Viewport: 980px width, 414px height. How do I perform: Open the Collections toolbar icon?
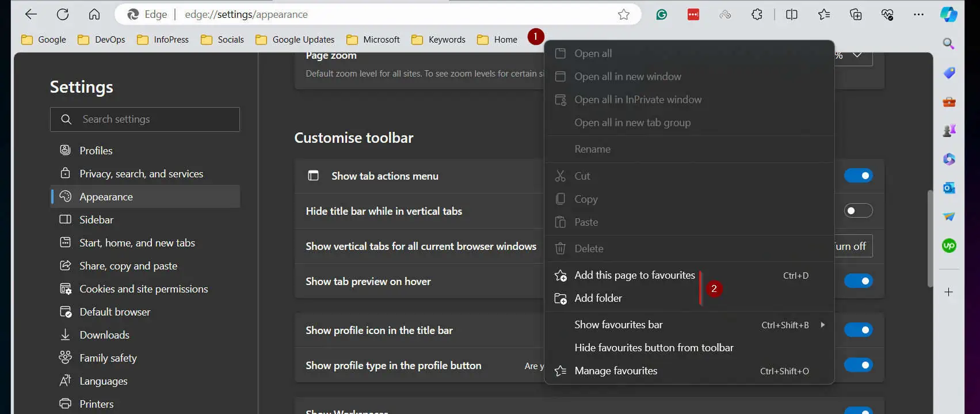coord(856,14)
